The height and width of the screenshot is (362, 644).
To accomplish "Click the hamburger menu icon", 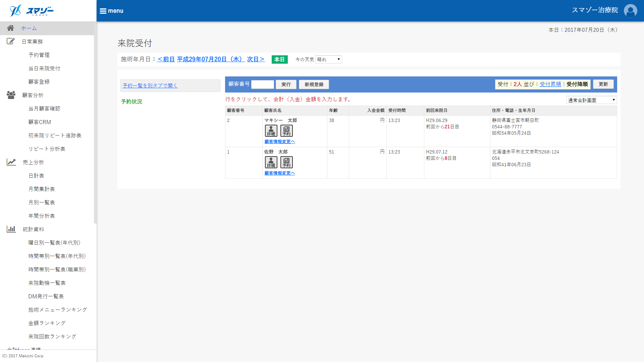I will pyautogui.click(x=103, y=11).
